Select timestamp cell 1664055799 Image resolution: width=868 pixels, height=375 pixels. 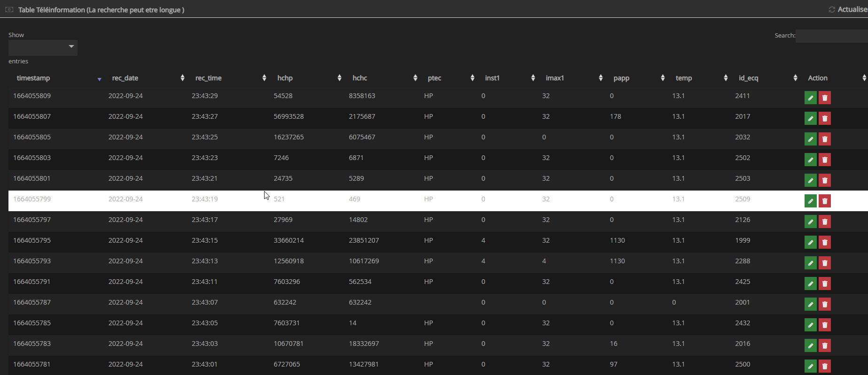(x=32, y=199)
